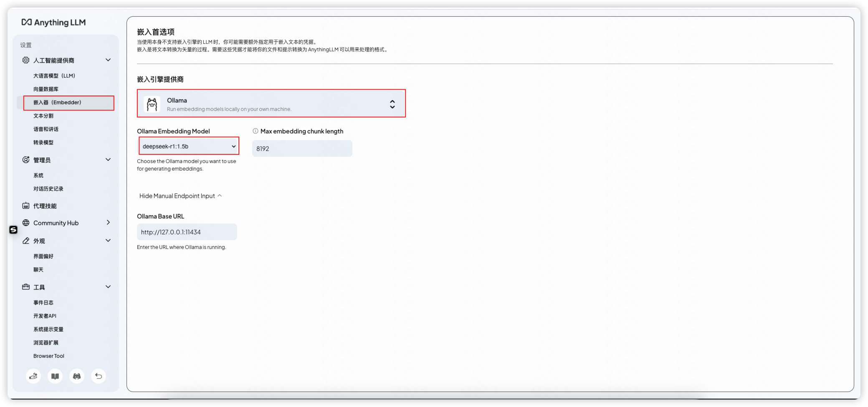This screenshot has width=868, height=407.
Task: Open 聊天 appearance page
Action: (38, 270)
